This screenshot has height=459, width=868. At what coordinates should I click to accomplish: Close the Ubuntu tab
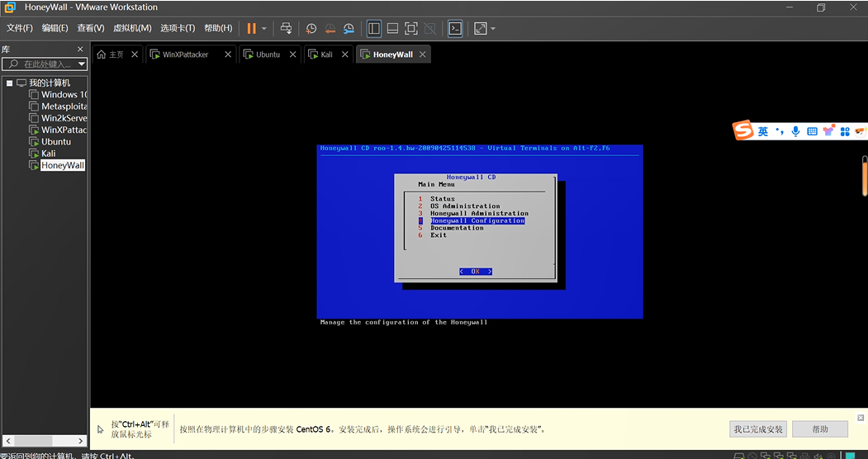(x=293, y=54)
